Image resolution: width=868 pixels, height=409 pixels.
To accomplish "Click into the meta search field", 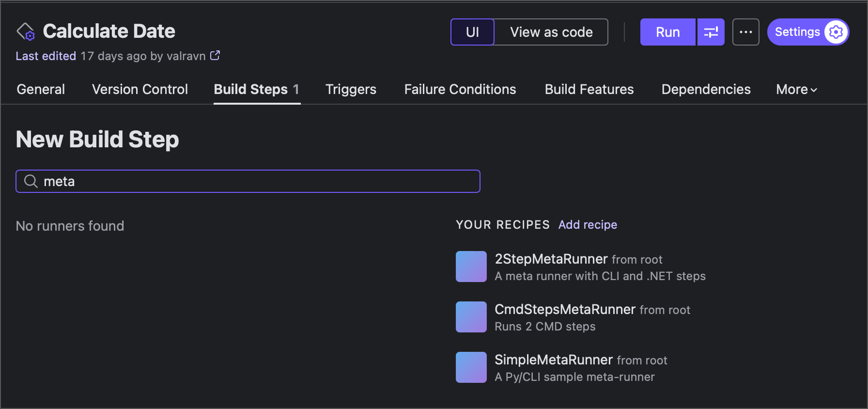I will coord(257,181).
